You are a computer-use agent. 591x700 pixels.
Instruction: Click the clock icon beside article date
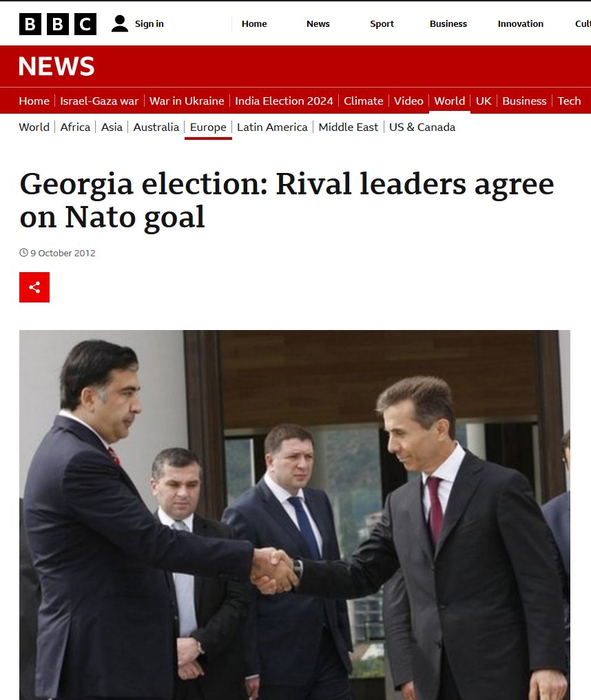23,253
